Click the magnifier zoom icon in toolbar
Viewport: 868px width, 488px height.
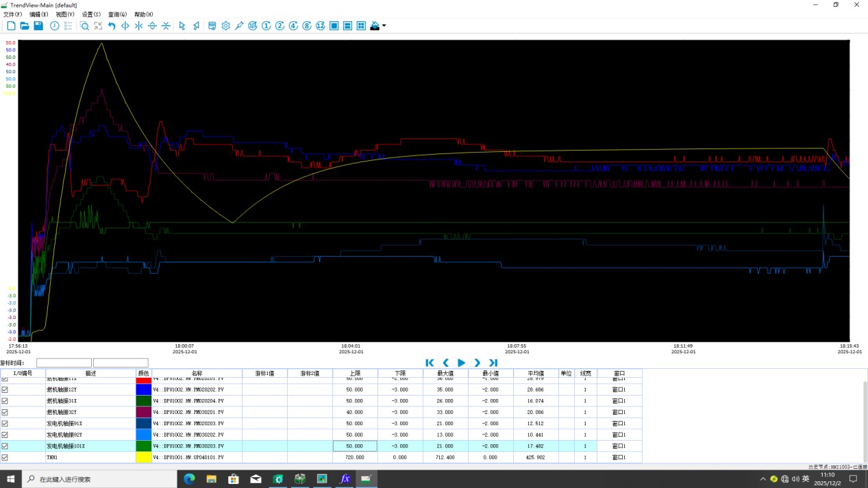pos(84,26)
